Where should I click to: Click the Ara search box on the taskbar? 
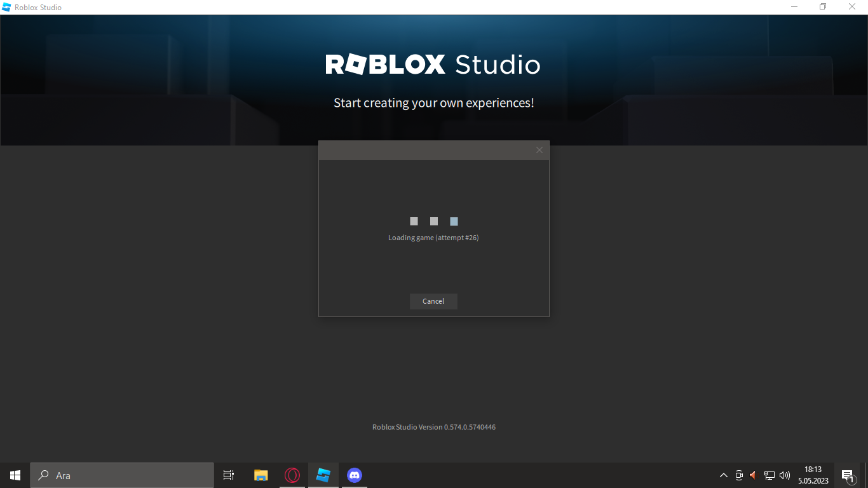point(122,475)
